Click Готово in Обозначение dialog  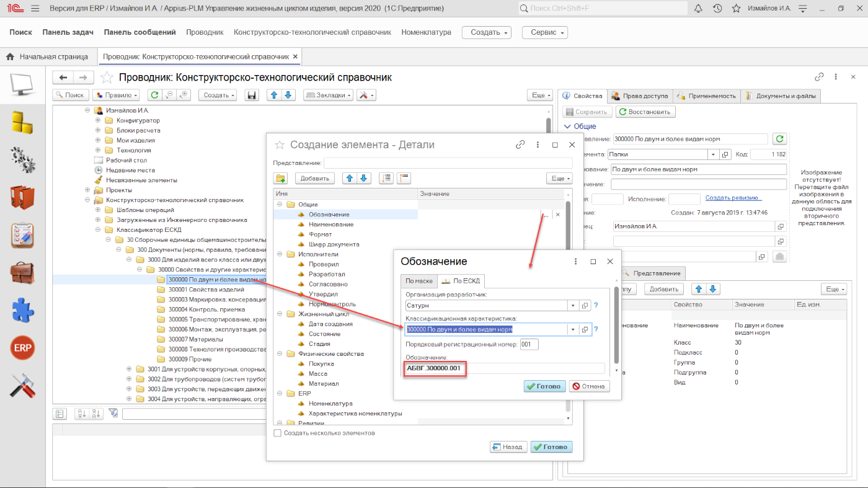point(544,386)
